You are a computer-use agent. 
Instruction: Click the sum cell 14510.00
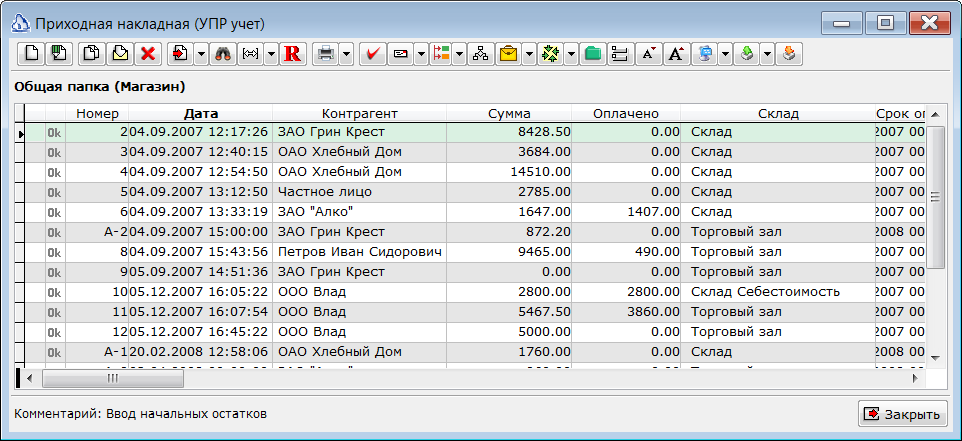click(509, 172)
